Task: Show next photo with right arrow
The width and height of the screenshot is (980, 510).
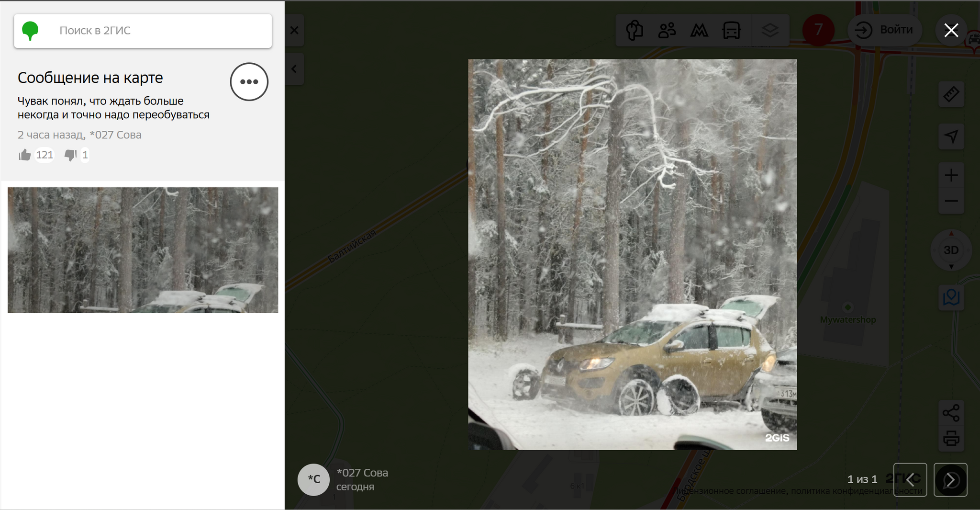Action: click(950, 479)
